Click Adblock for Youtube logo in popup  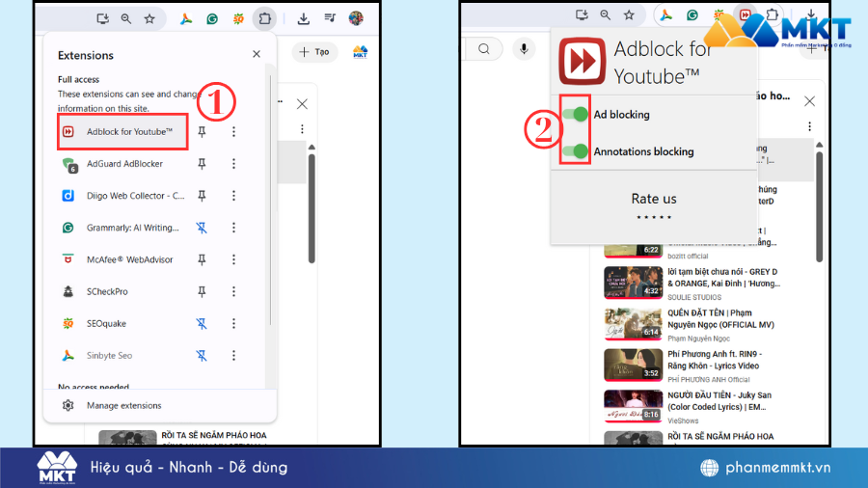point(582,61)
